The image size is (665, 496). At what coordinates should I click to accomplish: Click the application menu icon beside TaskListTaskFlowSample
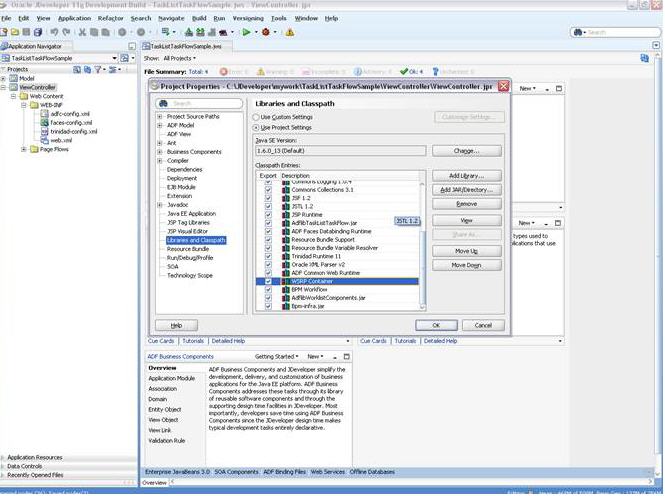(x=125, y=58)
